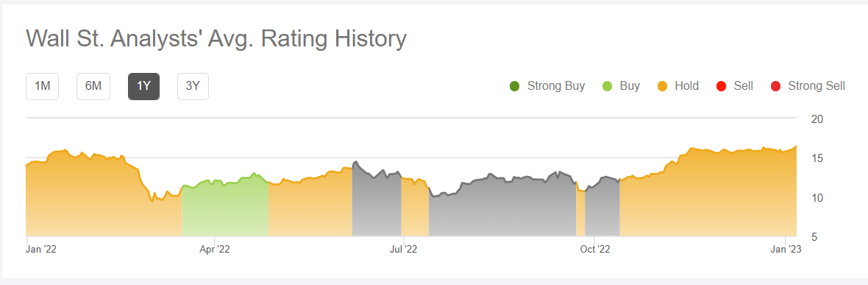Screen dimensions: 868x285
Task: Click the active 1Y range button
Action: [x=144, y=86]
